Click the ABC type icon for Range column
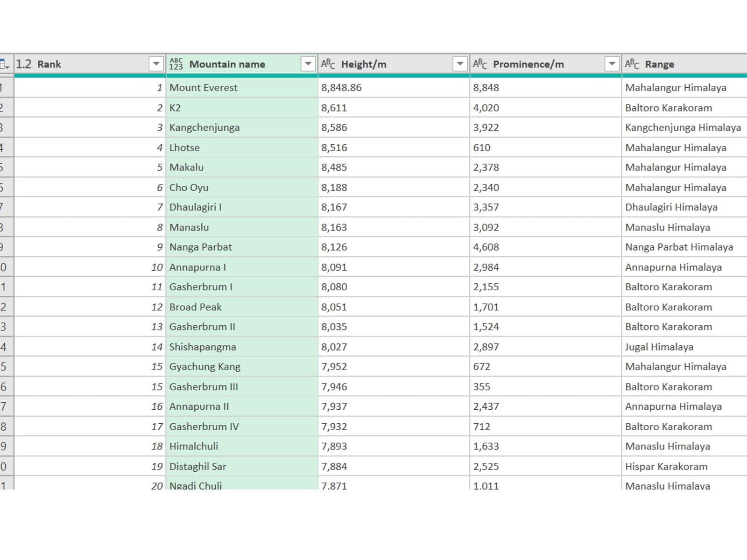 (x=632, y=64)
